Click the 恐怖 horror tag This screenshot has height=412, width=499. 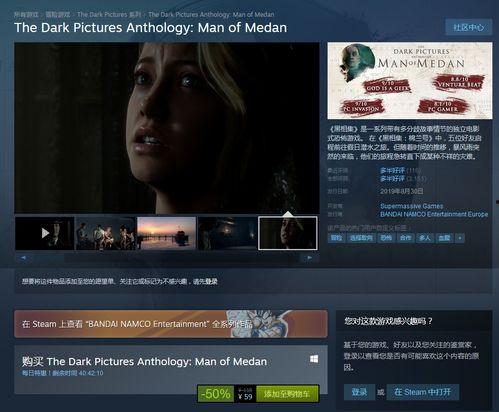pos(386,238)
